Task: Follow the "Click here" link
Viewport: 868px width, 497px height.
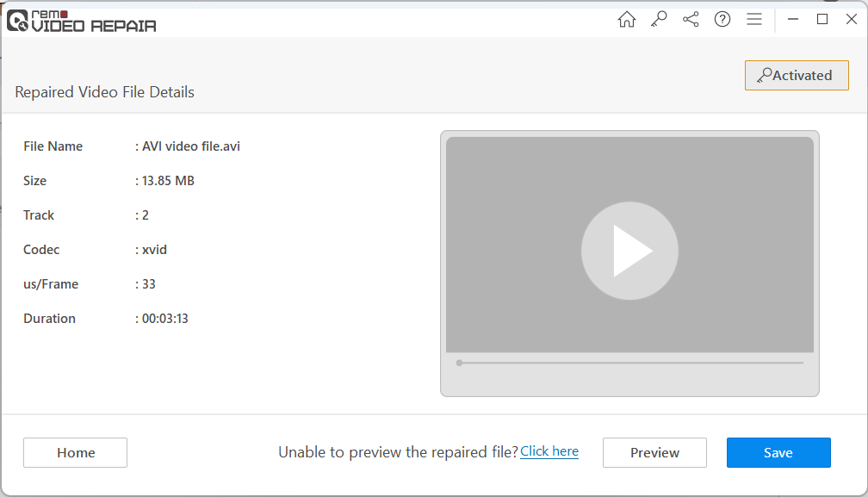Action: pyautogui.click(x=549, y=451)
